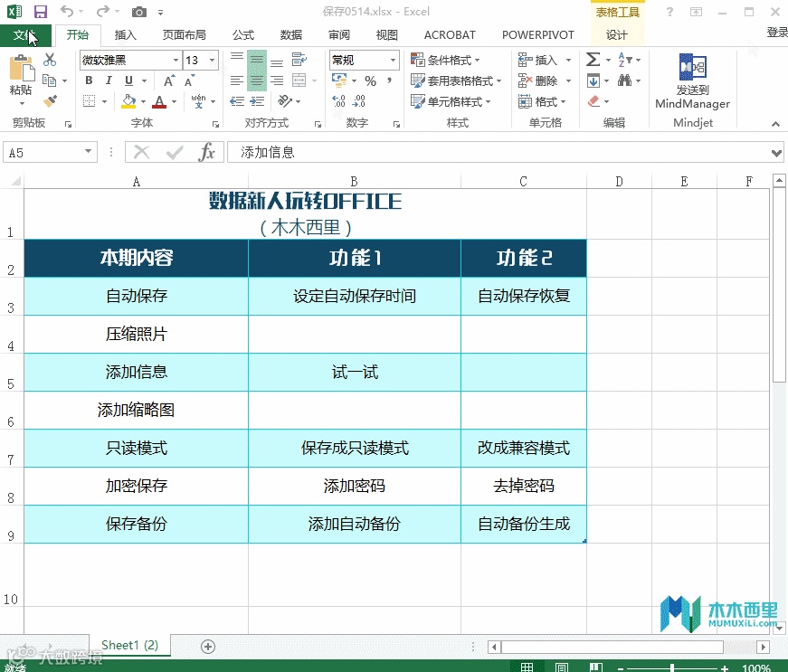Cut selection with scissors icon

click(49, 60)
